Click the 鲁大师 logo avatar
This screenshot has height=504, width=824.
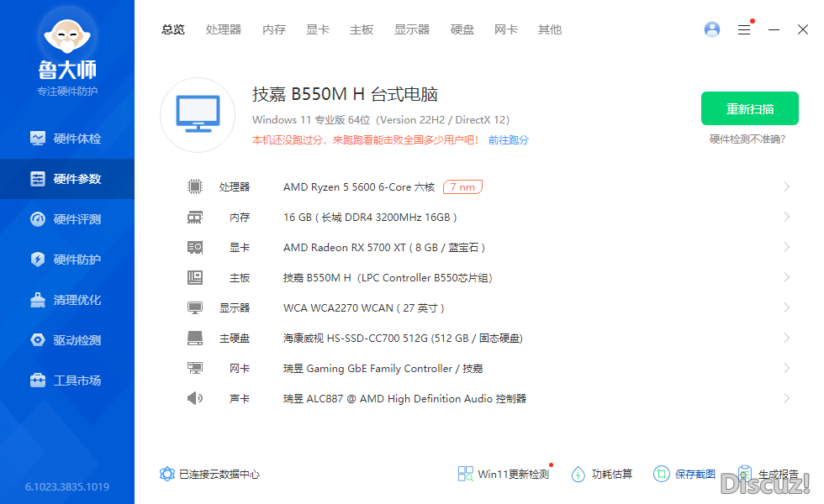(x=67, y=35)
